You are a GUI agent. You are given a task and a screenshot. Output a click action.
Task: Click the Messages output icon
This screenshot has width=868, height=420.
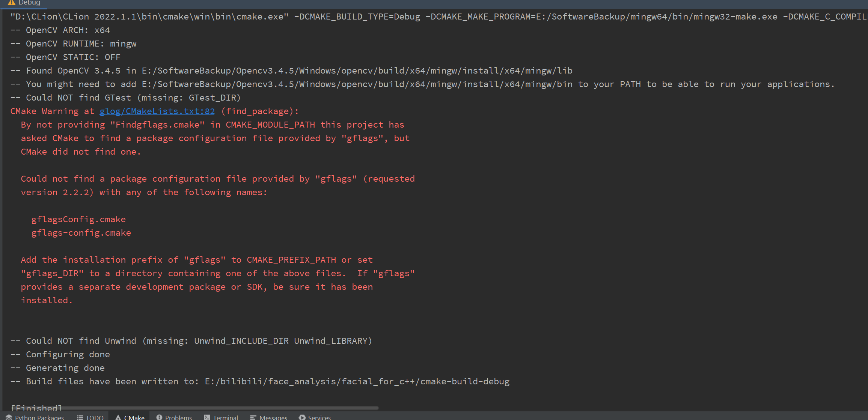(253, 417)
